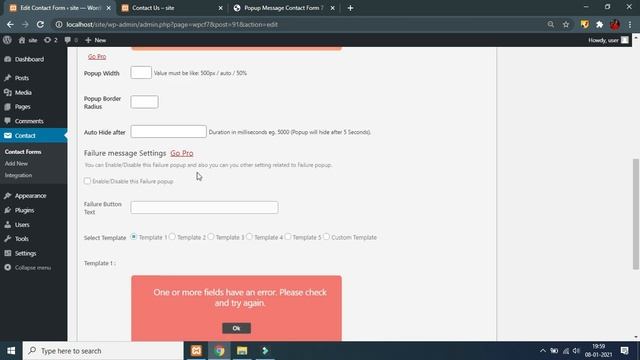
Task: Open pending updates indicator
Action: coord(51,40)
